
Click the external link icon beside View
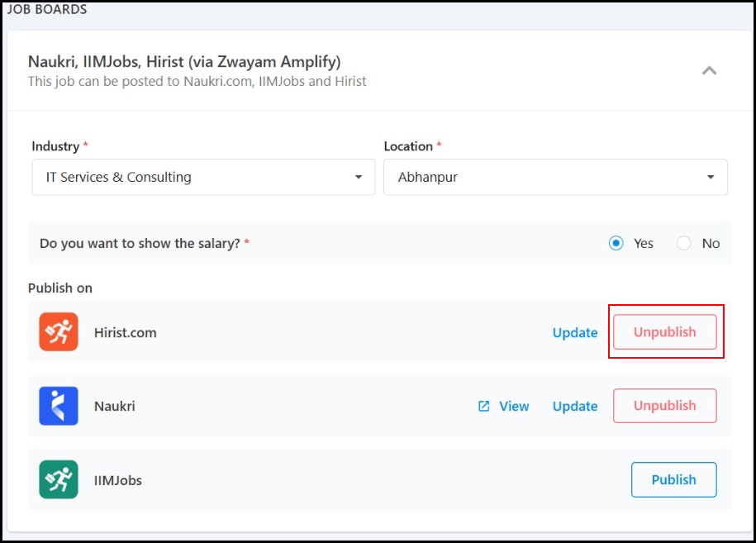click(x=483, y=406)
